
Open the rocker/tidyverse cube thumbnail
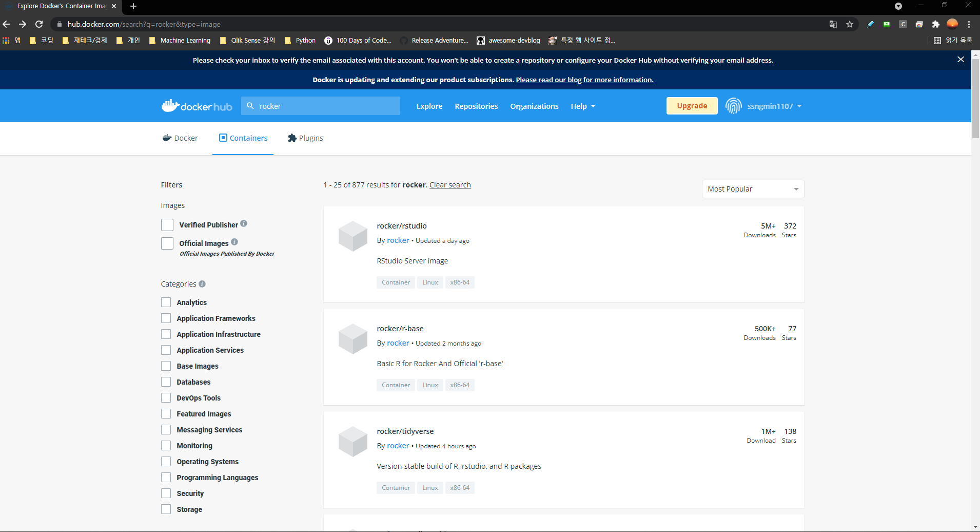pyautogui.click(x=353, y=442)
